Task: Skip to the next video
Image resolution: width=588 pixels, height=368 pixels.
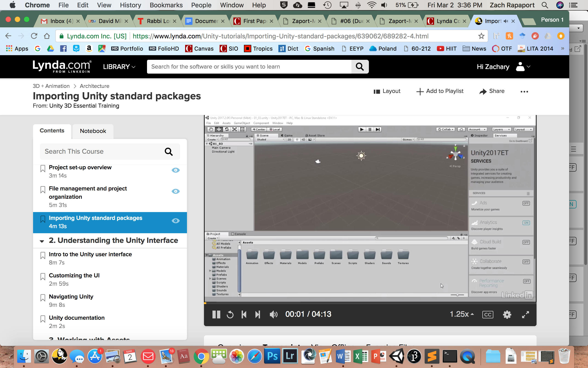Action: click(x=257, y=314)
